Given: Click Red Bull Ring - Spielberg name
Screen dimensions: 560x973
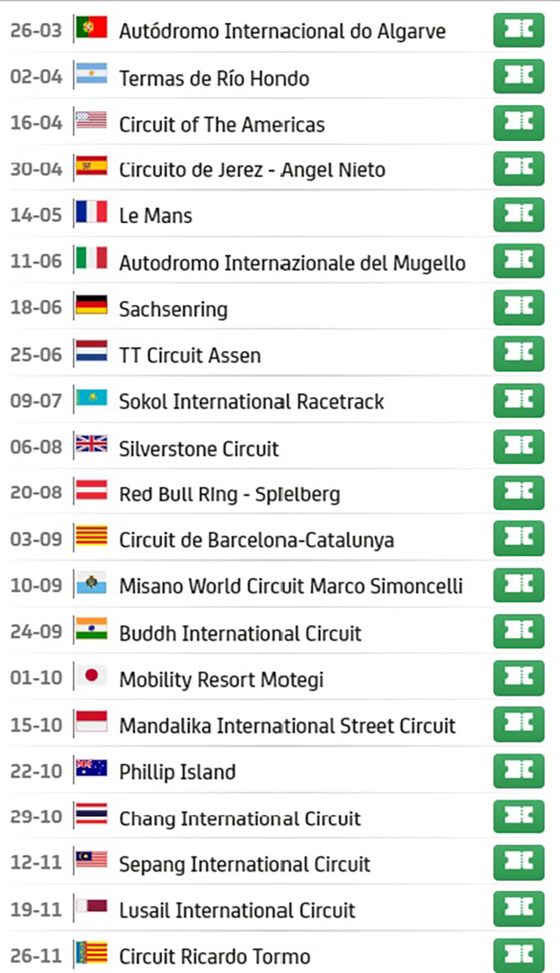Looking at the screenshot, I should pyautogui.click(x=229, y=494).
